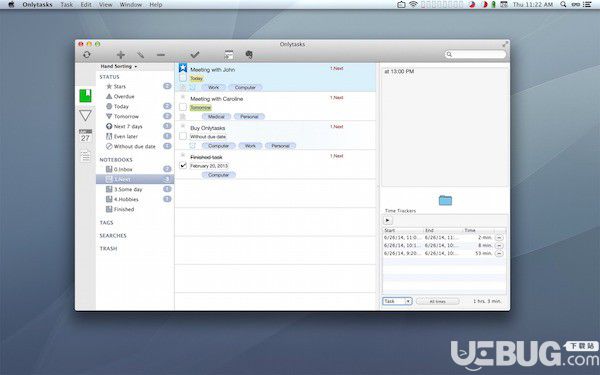Open the Hand Sorting dropdown

tap(119, 67)
